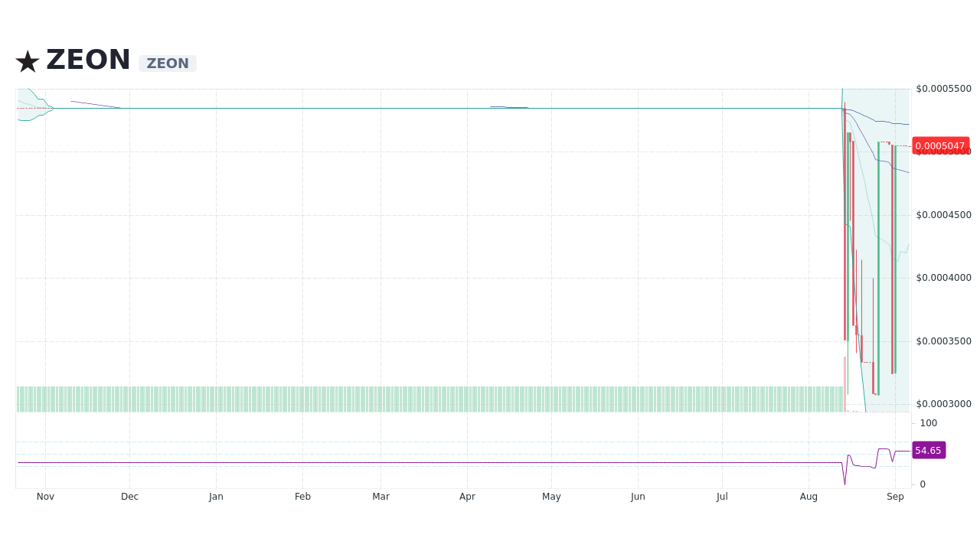Click the ZEON ticker badge
980x551 pixels.
pos(167,64)
